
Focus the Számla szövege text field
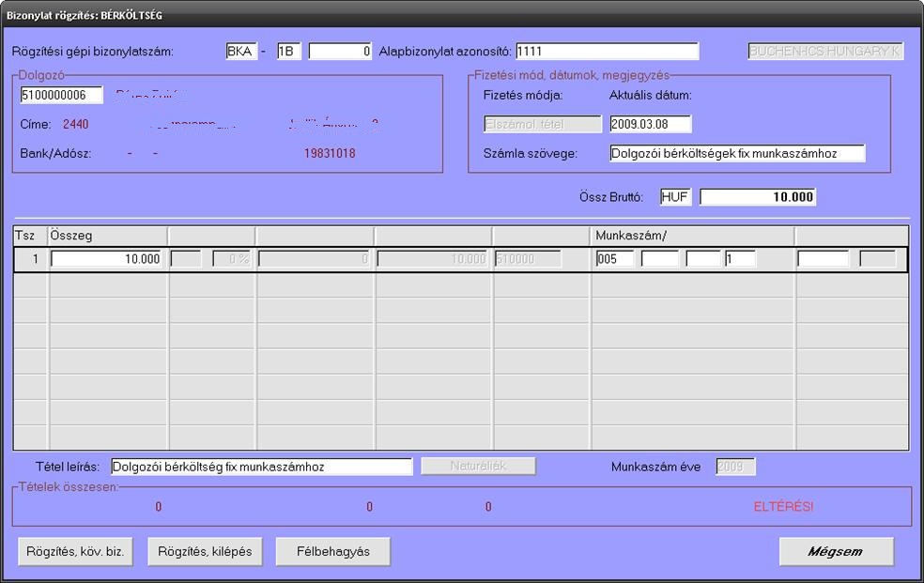pos(736,153)
